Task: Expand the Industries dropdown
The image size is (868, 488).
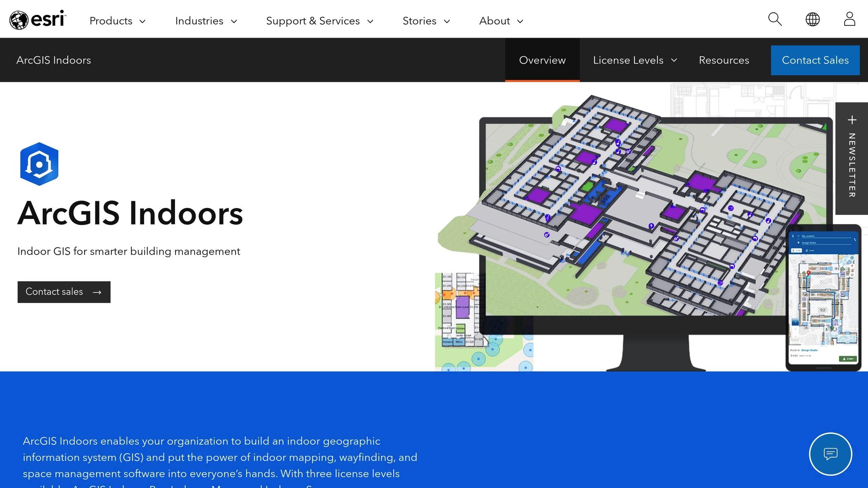Action: pyautogui.click(x=206, y=21)
